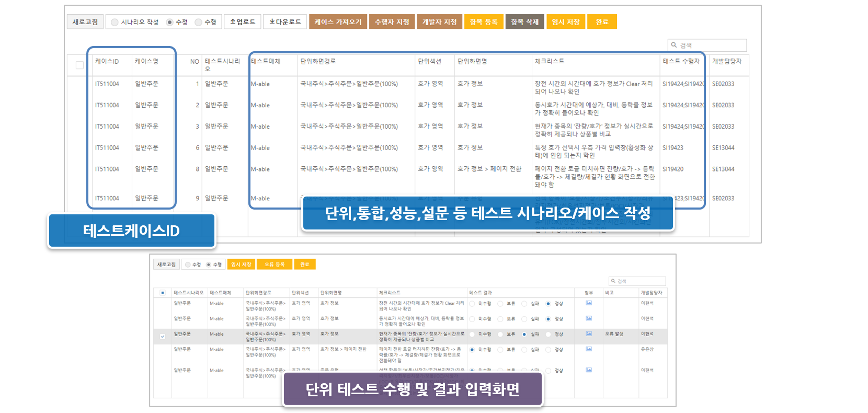Open attachment image icon in second result row

(589, 318)
